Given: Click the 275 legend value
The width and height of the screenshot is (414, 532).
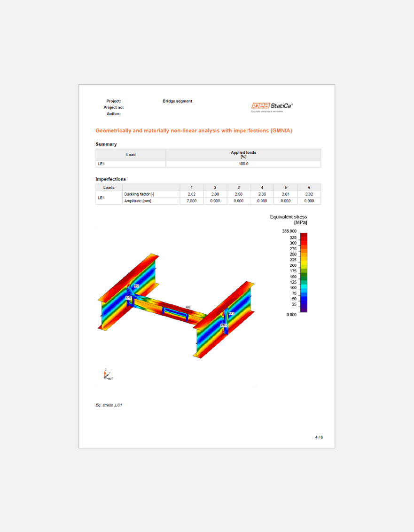Looking at the screenshot, I should [x=293, y=249].
